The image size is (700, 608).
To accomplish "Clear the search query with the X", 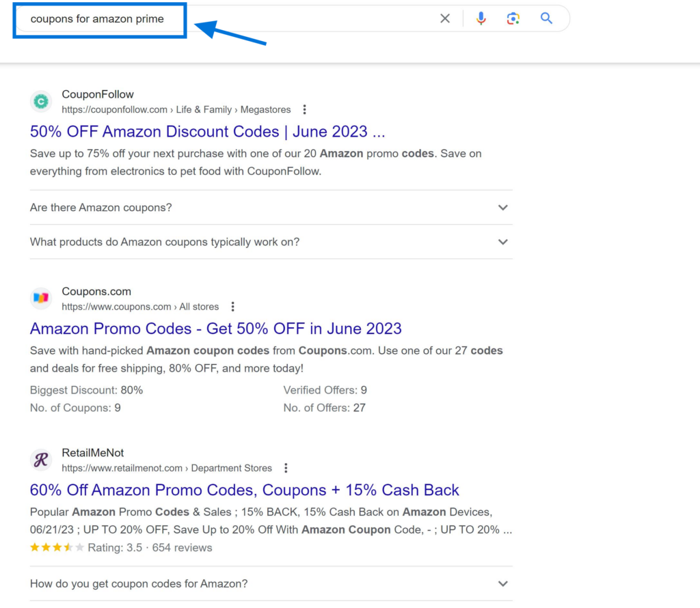I will point(445,18).
